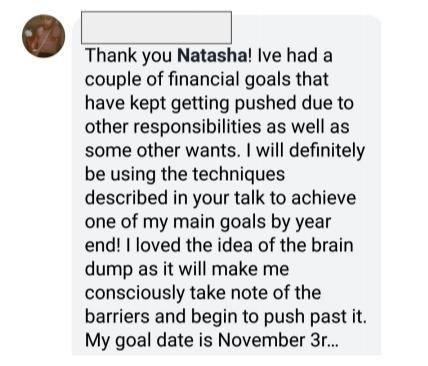
Task: Click the word 'achieve' in the comment
Action: tap(324, 198)
